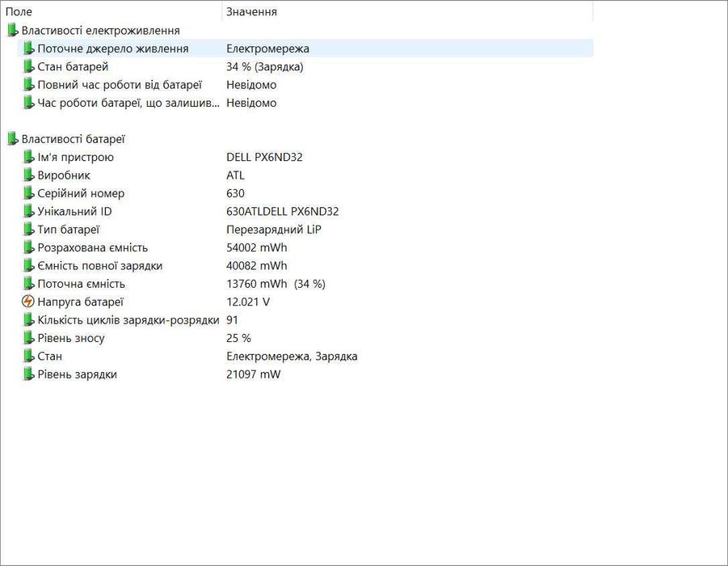
Task: Select the Властивості електроживлення group row
Action: pos(101,31)
